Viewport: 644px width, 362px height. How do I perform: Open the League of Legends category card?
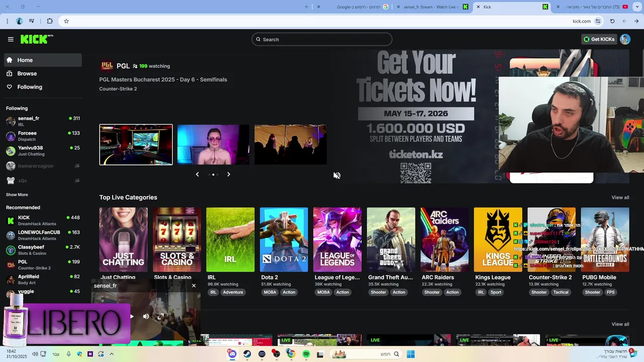click(x=337, y=240)
